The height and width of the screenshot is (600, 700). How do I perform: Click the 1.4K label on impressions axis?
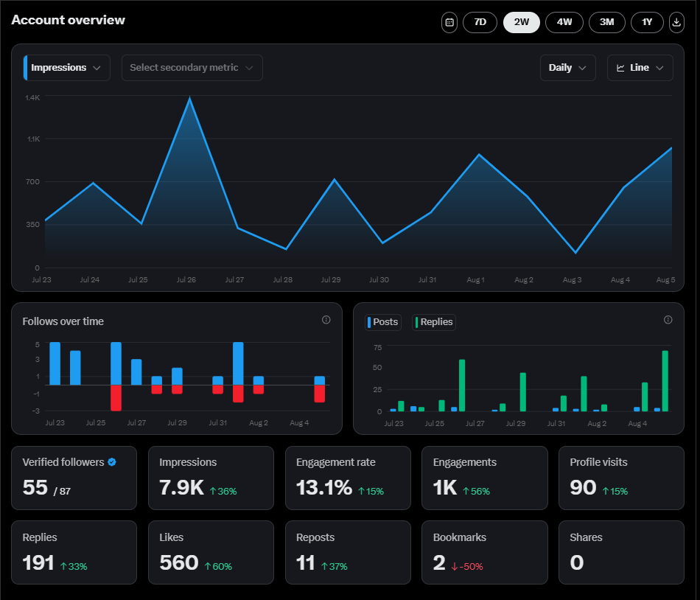tap(32, 97)
